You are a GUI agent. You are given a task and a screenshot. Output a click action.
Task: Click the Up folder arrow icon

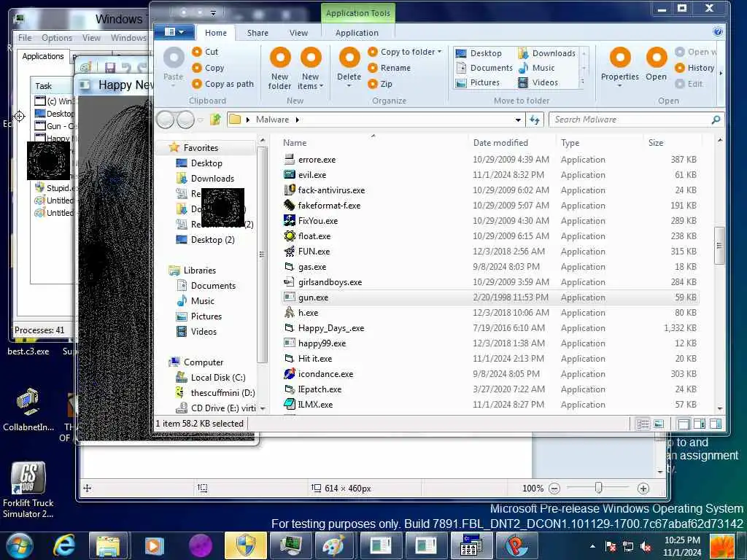215,120
